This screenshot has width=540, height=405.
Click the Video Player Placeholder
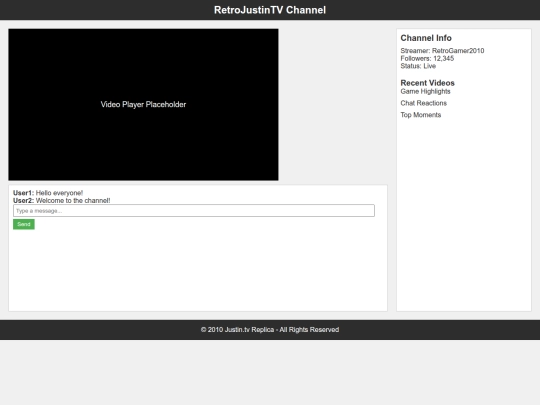click(143, 105)
